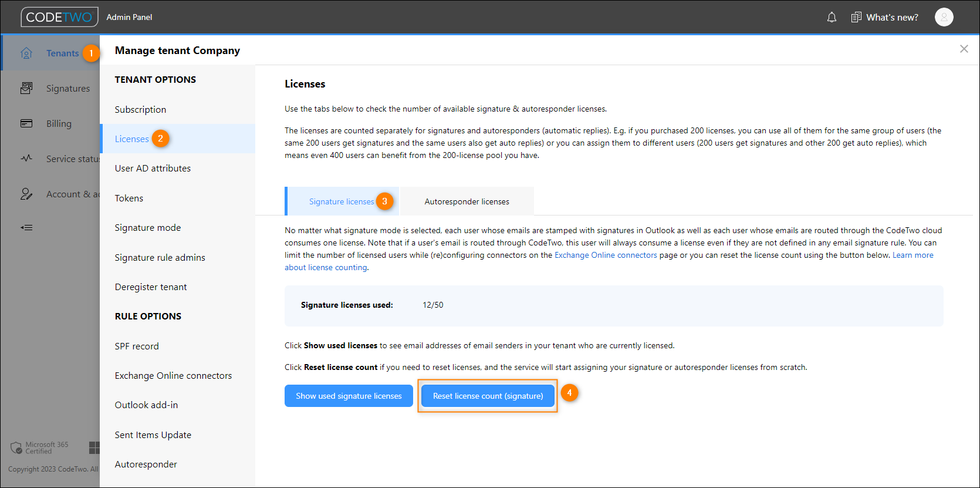
Task: Click TENANT OPTIONS section header
Action: pyautogui.click(x=156, y=80)
